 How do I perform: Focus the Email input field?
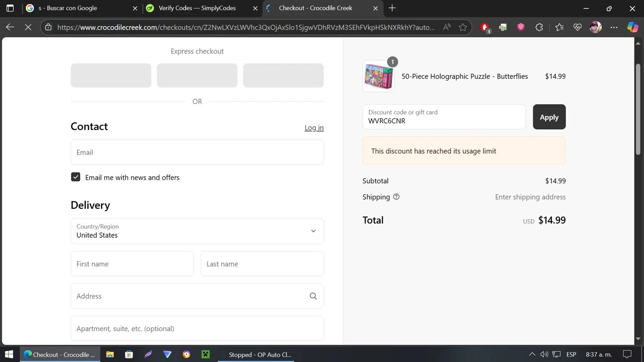coord(197,152)
